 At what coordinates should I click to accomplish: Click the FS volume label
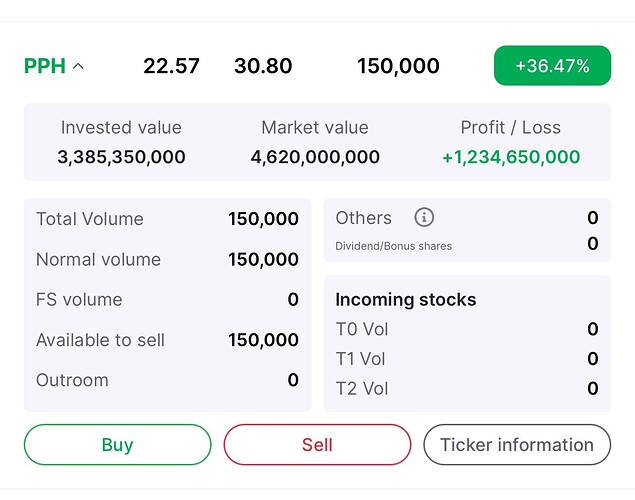79,299
